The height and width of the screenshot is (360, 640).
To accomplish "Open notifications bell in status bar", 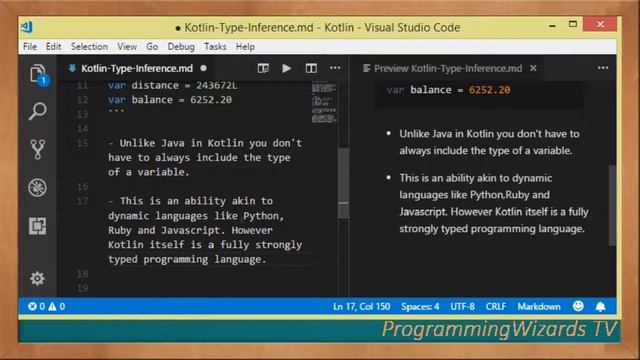I will (x=600, y=307).
